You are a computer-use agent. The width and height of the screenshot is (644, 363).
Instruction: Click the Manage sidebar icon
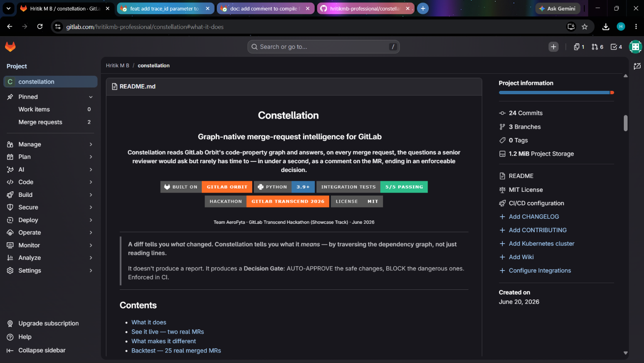point(10,144)
